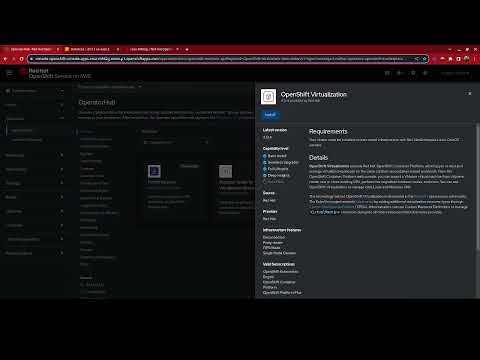Select All Items in the category list
Screen dimensions: 480x360
(x=87, y=132)
